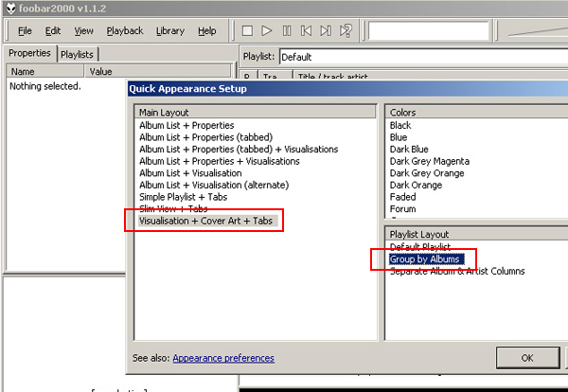Viewport: 568px width, 392px height.
Task: Select Visualisation + Cover Art + Tabs layout
Action: 205,221
